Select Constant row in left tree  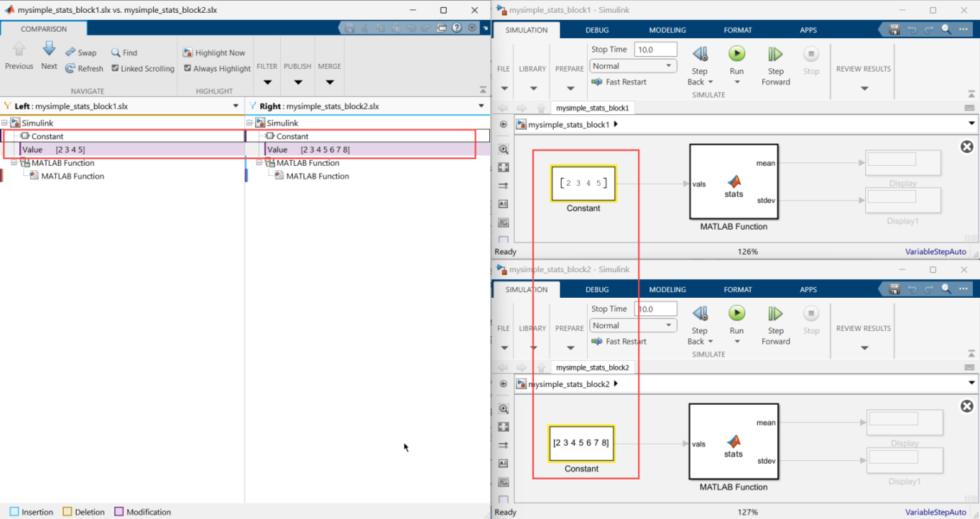(123, 136)
